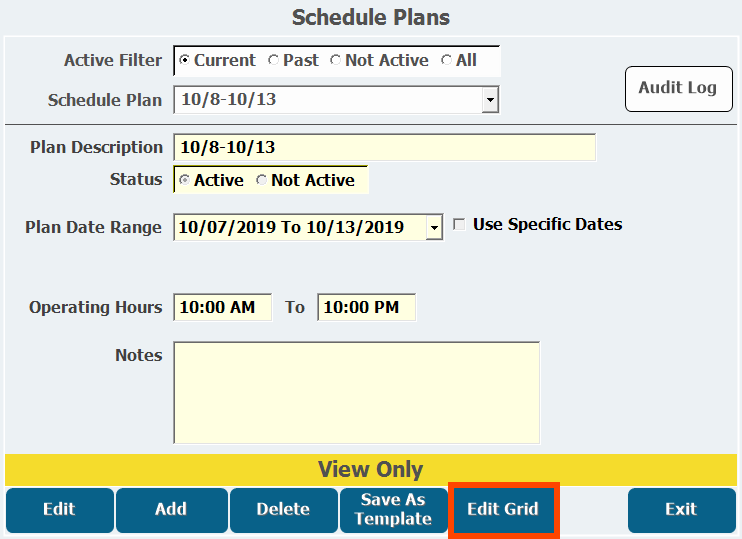Open the Edit Grid view

[x=503, y=510]
